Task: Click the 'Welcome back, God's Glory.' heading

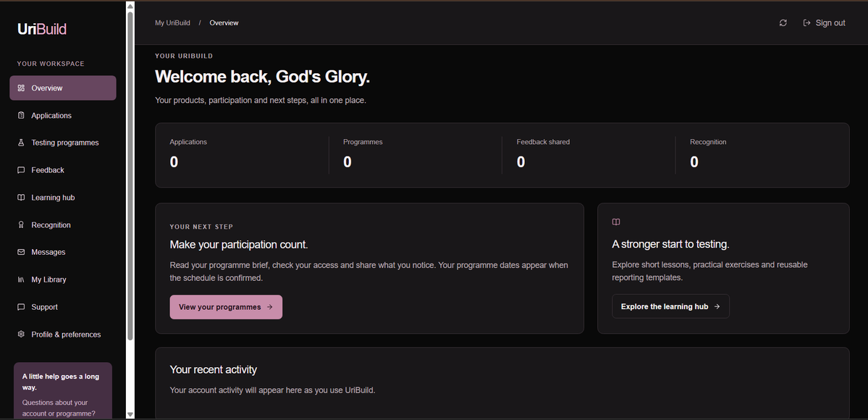Action: (262, 77)
